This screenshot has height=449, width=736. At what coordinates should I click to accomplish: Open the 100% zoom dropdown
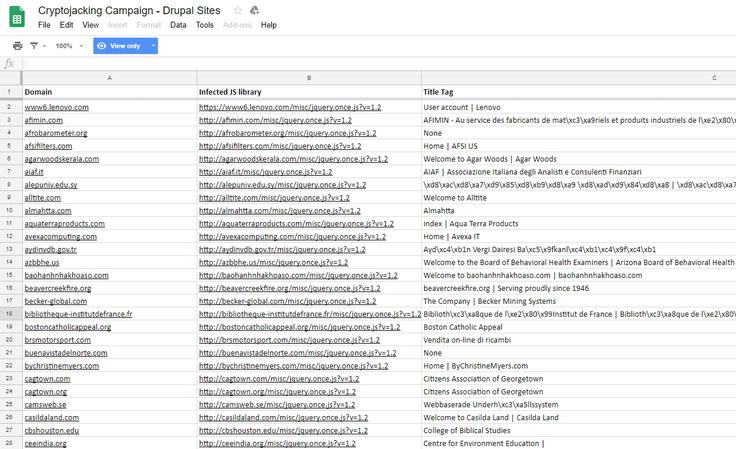point(69,46)
